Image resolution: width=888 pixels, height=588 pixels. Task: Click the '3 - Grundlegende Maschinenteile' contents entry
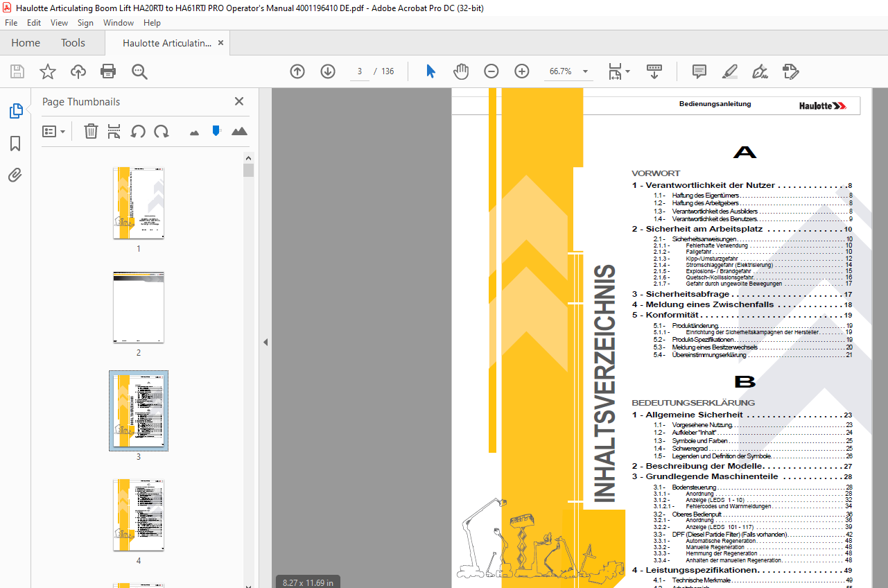pos(742,476)
